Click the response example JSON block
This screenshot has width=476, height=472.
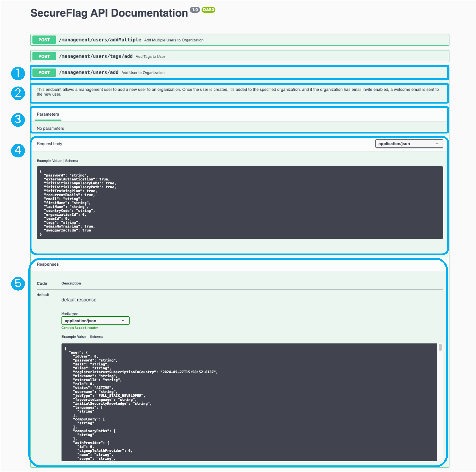pos(249,402)
